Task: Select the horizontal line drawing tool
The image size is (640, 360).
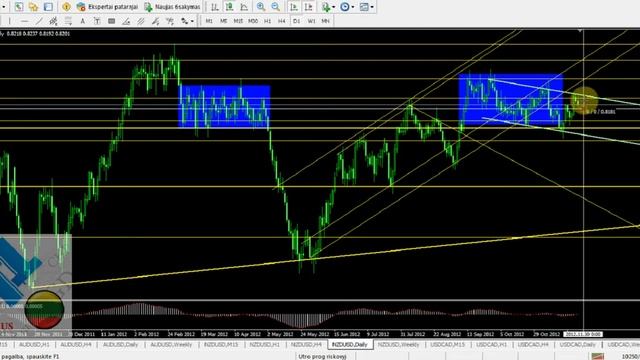Action: 24,21
